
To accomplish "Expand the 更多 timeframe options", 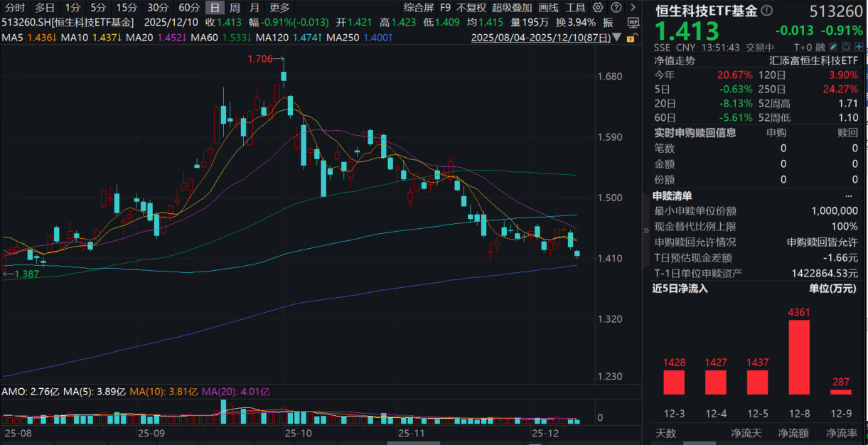I will (x=279, y=8).
